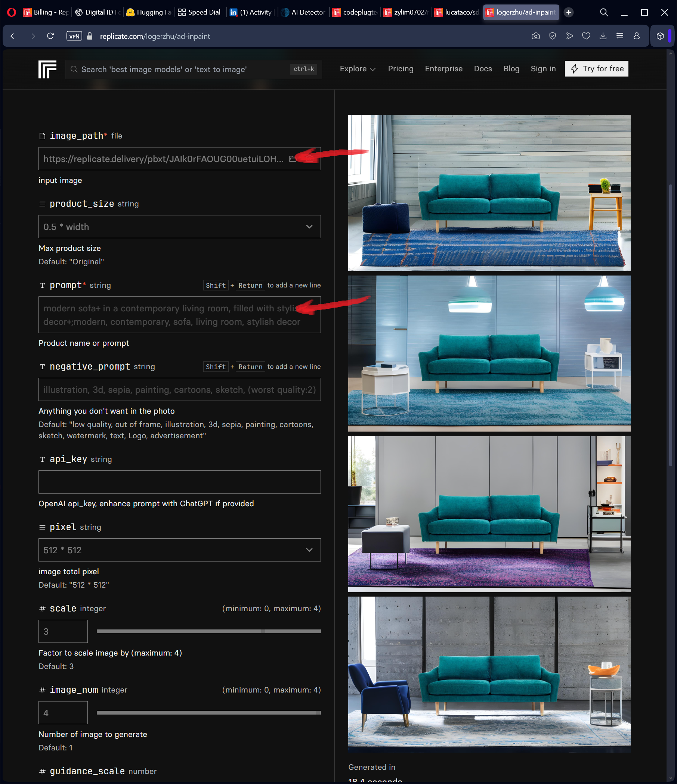
Task: Open the browser downloads icon
Action: tap(603, 36)
